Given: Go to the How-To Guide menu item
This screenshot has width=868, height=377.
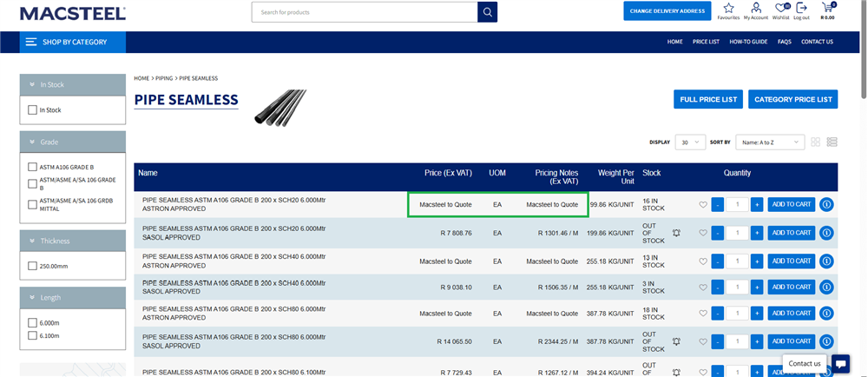Looking at the screenshot, I should 747,42.
